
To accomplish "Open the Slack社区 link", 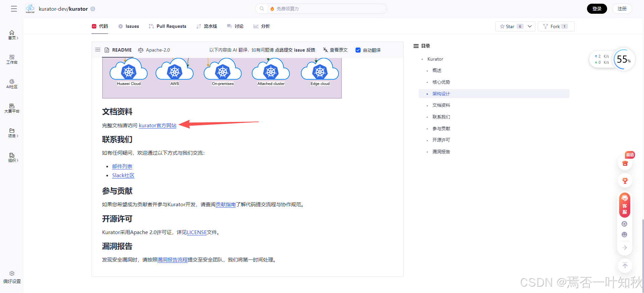I will pyautogui.click(x=123, y=175).
